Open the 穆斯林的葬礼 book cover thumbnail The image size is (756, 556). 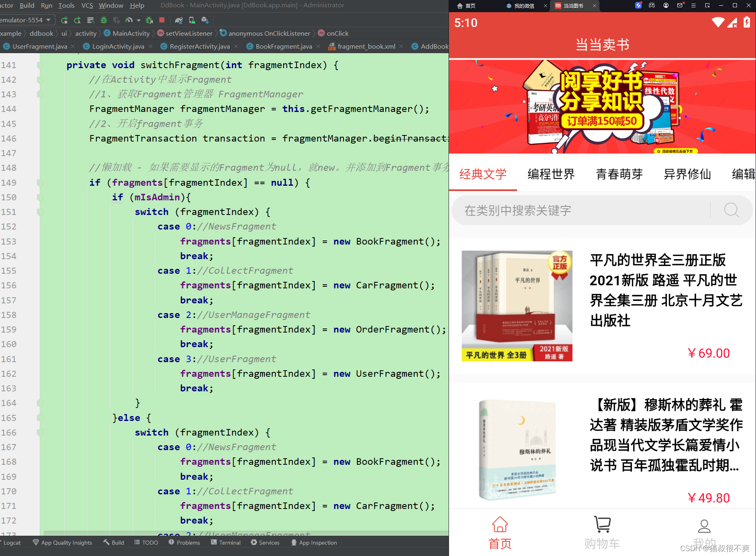tap(517, 450)
